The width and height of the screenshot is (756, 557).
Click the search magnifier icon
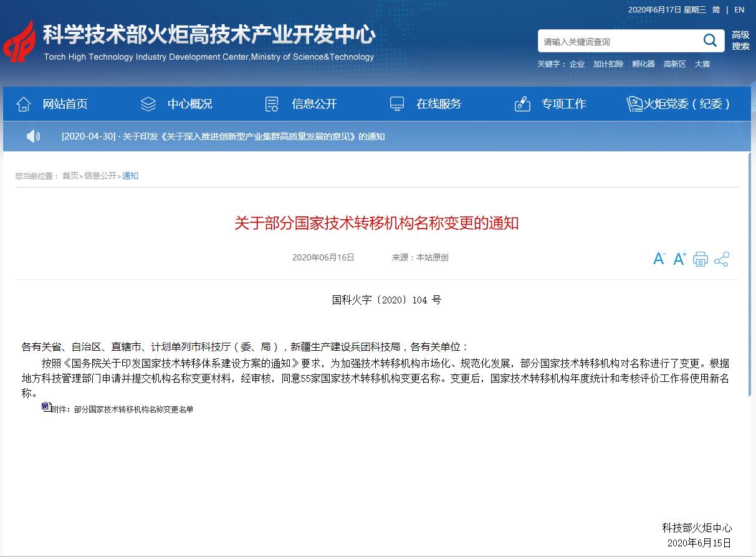coord(710,40)
